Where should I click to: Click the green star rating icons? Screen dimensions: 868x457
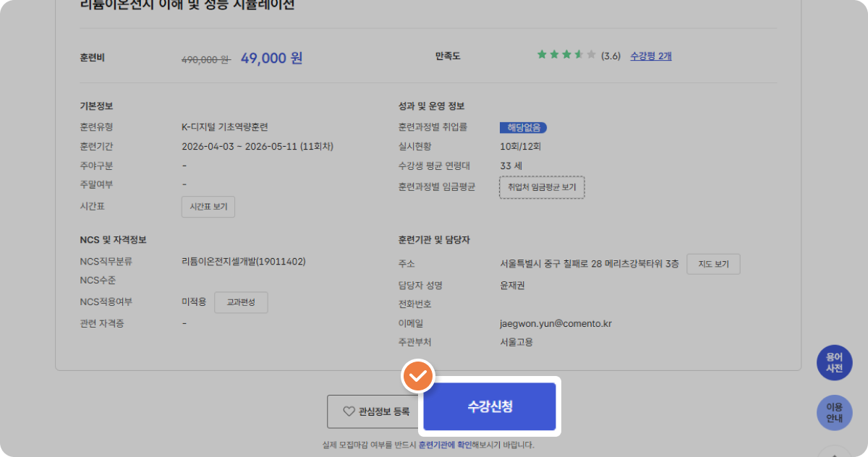coord(566,55)
